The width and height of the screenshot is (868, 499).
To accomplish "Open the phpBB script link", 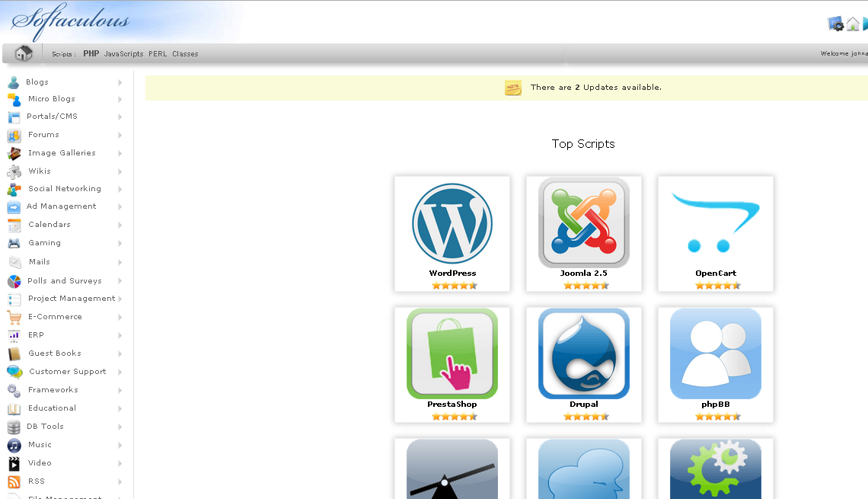I will pos(715,405).
